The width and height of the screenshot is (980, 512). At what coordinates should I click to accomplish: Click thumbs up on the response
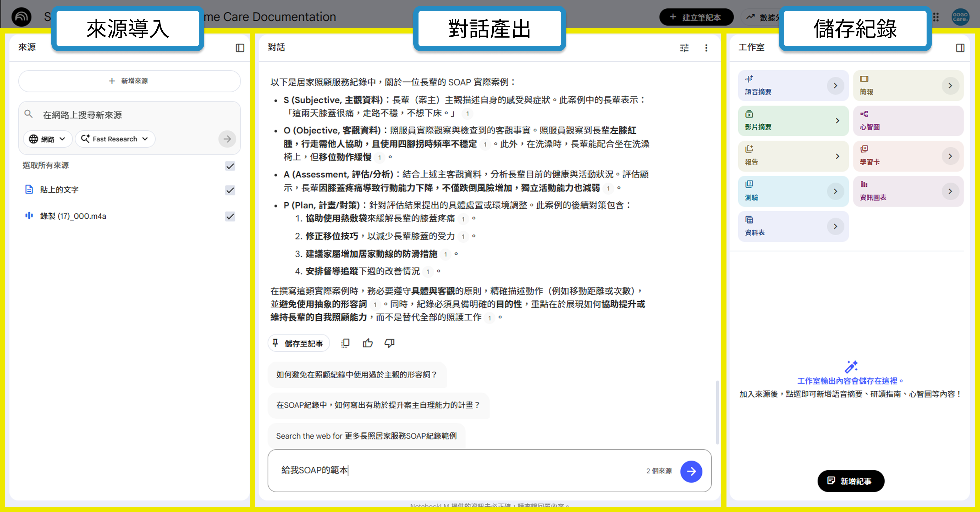pos(367,343)
